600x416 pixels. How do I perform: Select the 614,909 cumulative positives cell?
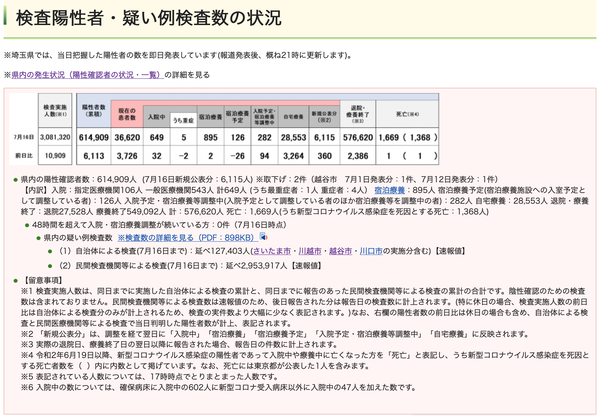pos(94,137)
